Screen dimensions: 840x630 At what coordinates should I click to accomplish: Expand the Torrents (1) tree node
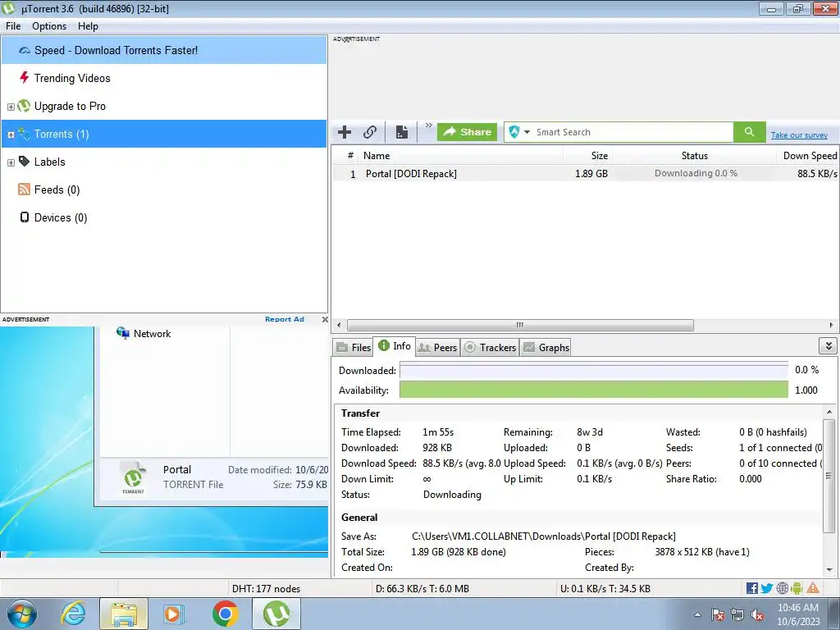pyautogui.click(x=11, y=135)
